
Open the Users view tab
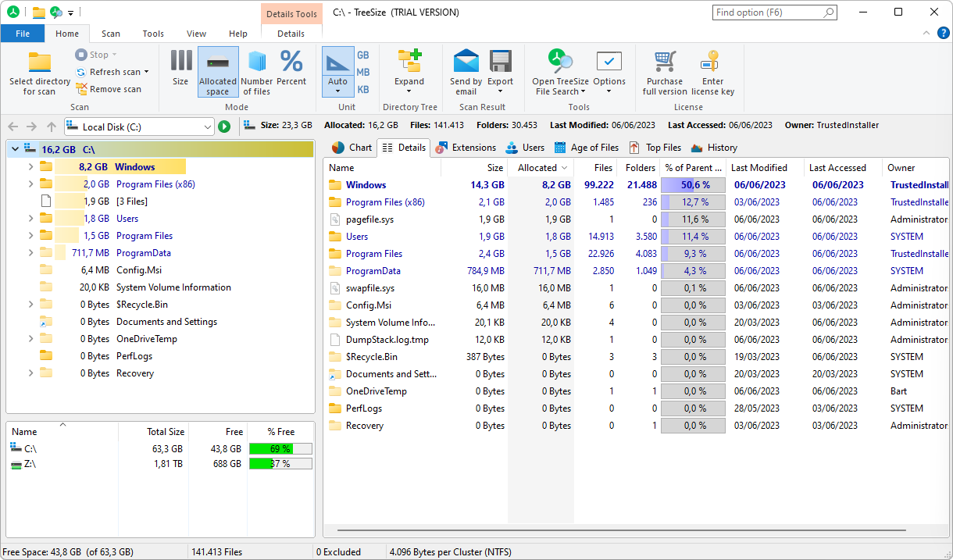click(525, 147)
